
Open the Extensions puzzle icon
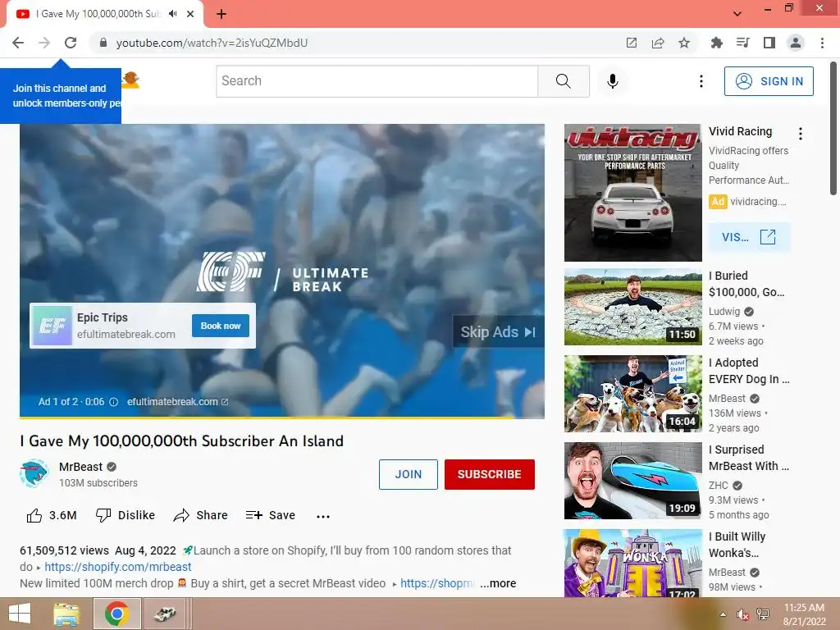coord(716,43)
